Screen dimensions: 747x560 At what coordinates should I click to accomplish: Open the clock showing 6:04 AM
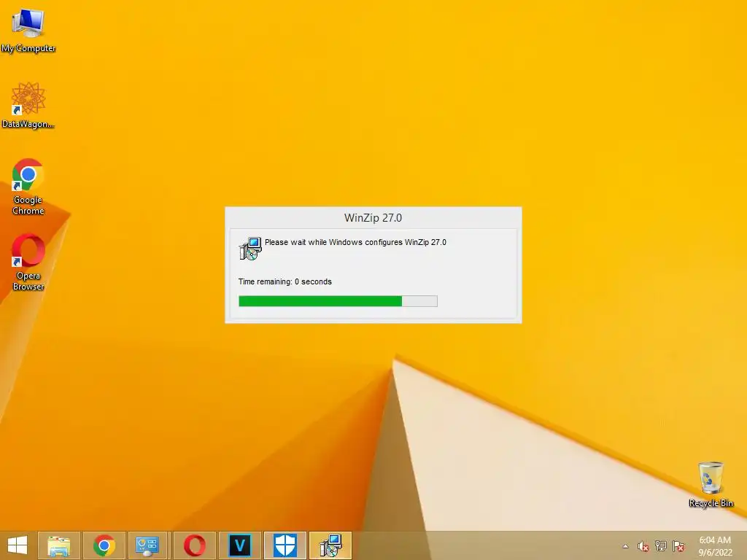pyautogui.click(x=715, y=540)
